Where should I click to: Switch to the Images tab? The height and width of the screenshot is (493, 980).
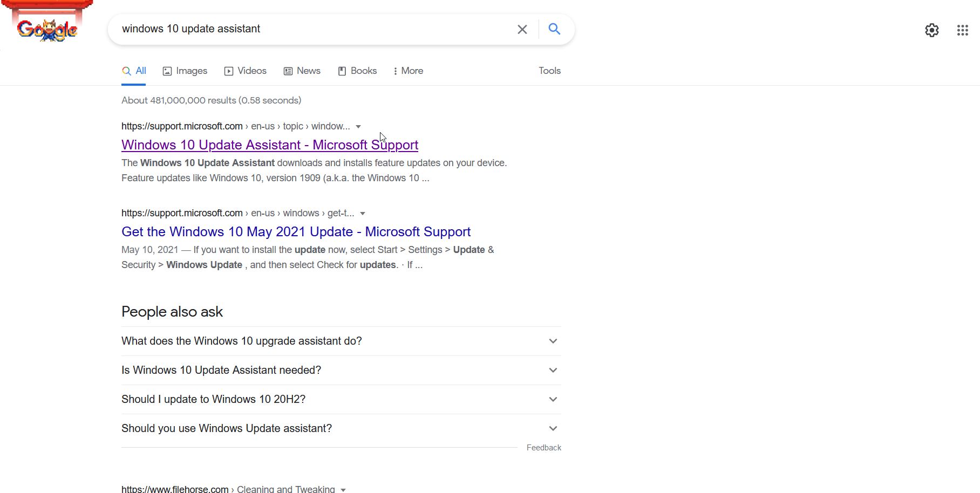pos(185,71)
